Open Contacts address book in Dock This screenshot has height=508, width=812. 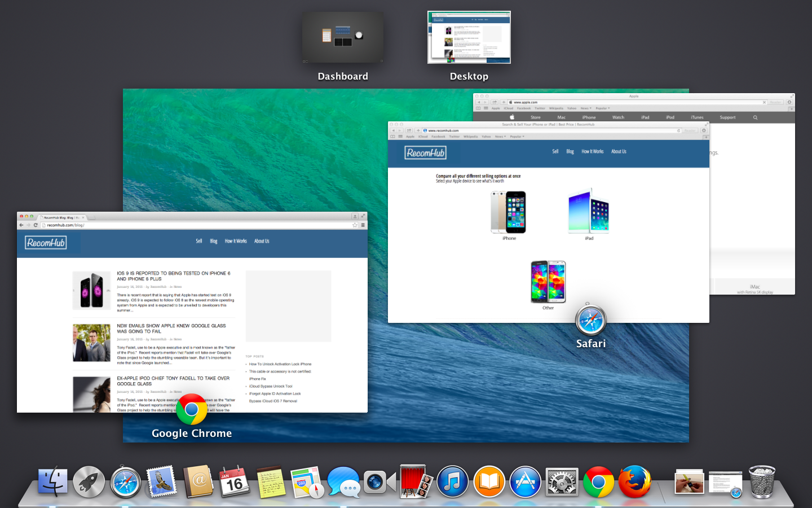click(x=198, y=481)
